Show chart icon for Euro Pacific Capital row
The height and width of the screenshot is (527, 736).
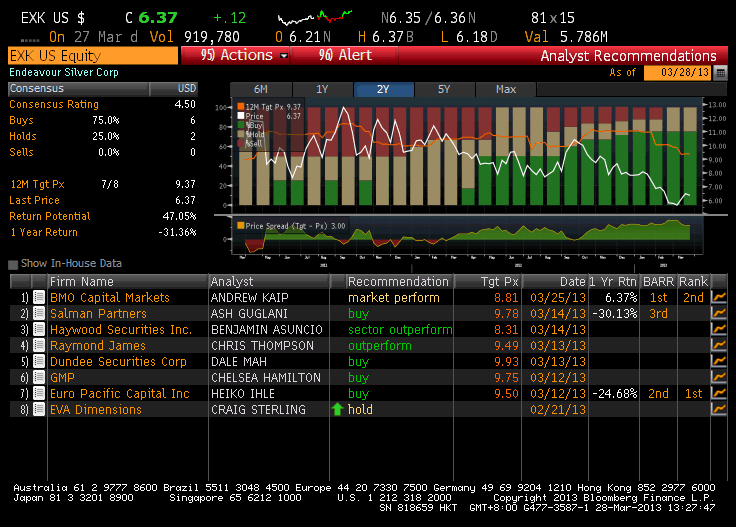[x=719, y=393]
